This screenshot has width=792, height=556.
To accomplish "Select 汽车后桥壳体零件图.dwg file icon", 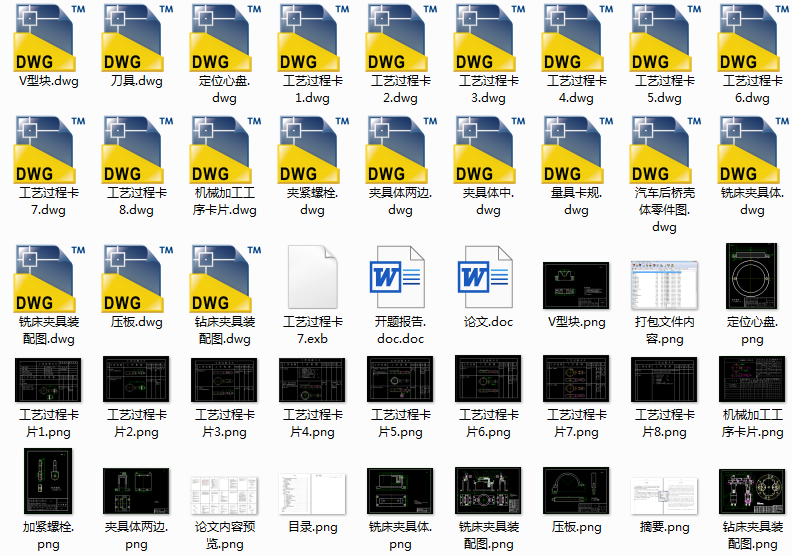I will click(x=664, y=150).
